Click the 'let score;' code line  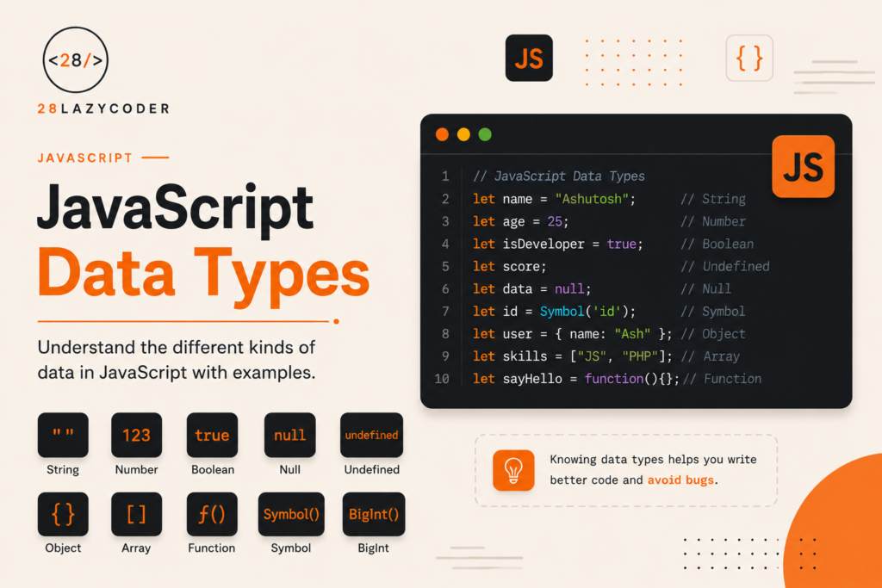pos(510,267)
